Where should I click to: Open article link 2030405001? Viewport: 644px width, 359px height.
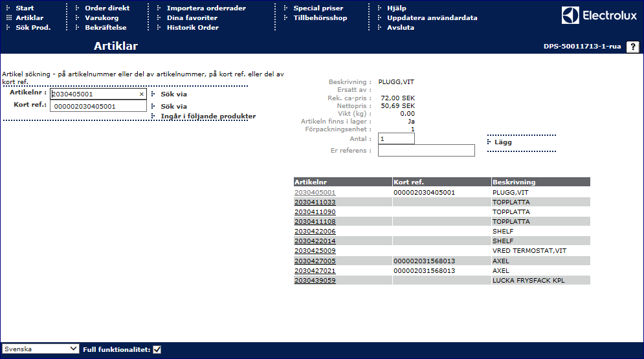click(315, 192)
